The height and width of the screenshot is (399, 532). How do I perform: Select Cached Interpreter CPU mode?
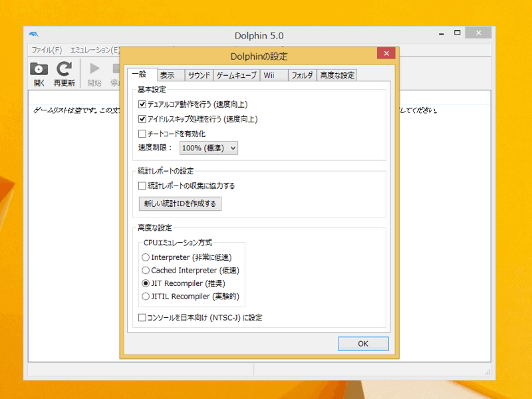(x=146, y=271)
